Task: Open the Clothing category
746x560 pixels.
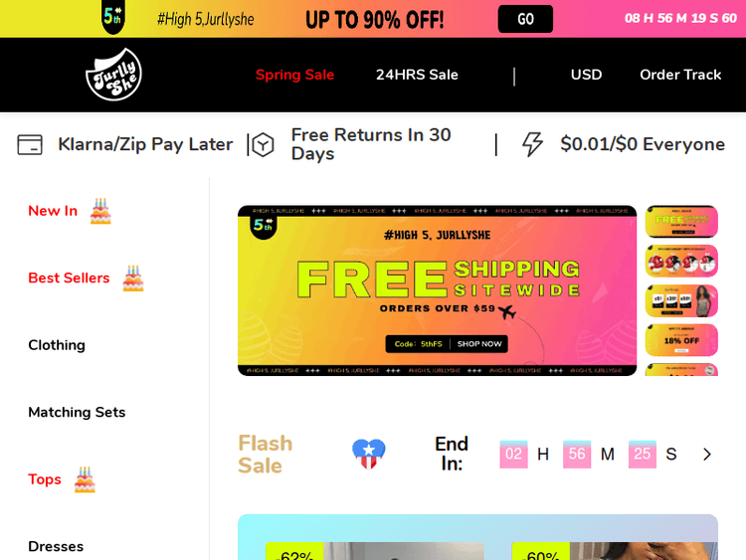Action: (57, 345)
